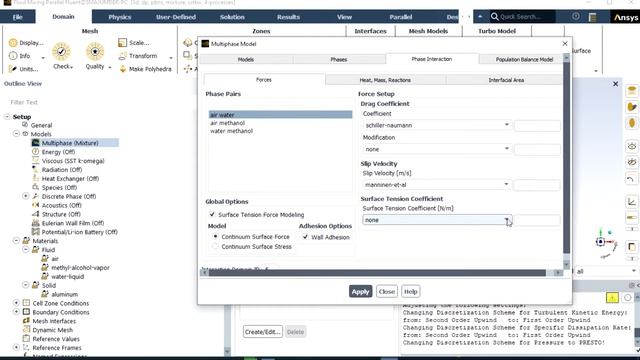Select Continuum Surface Stress radio button

216,246
